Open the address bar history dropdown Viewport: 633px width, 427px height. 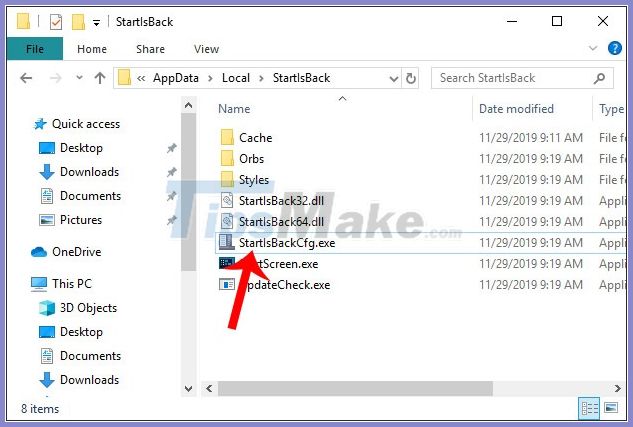coord(394,78)
